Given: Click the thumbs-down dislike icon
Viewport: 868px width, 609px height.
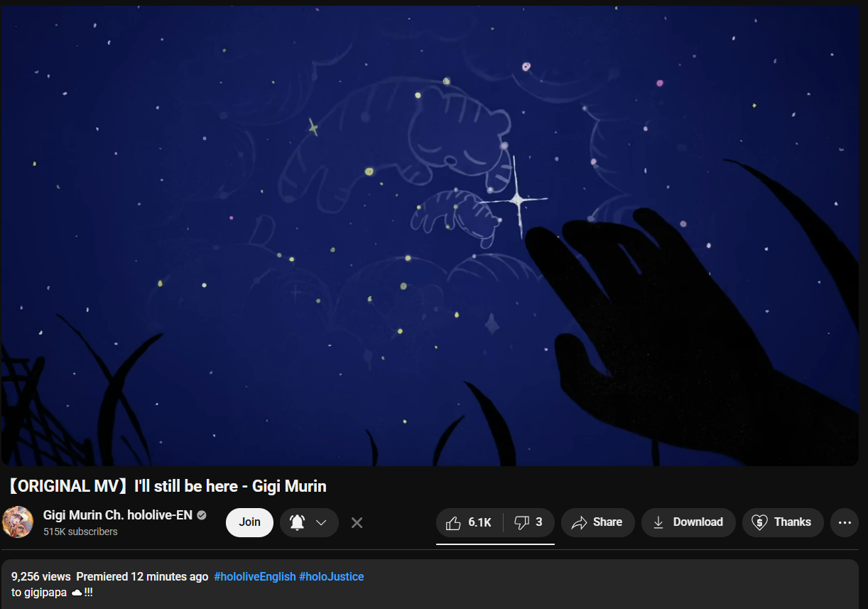Looking at the screenshot, I should [521, 523].
